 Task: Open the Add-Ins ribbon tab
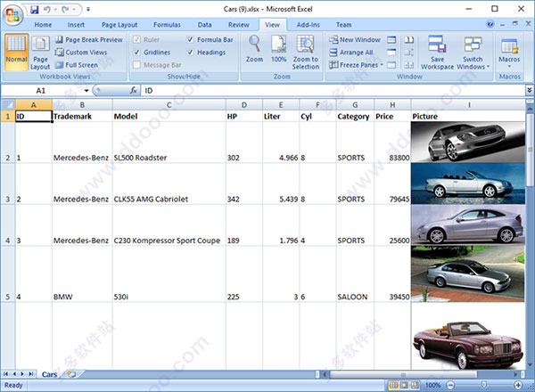coord(309,25)
